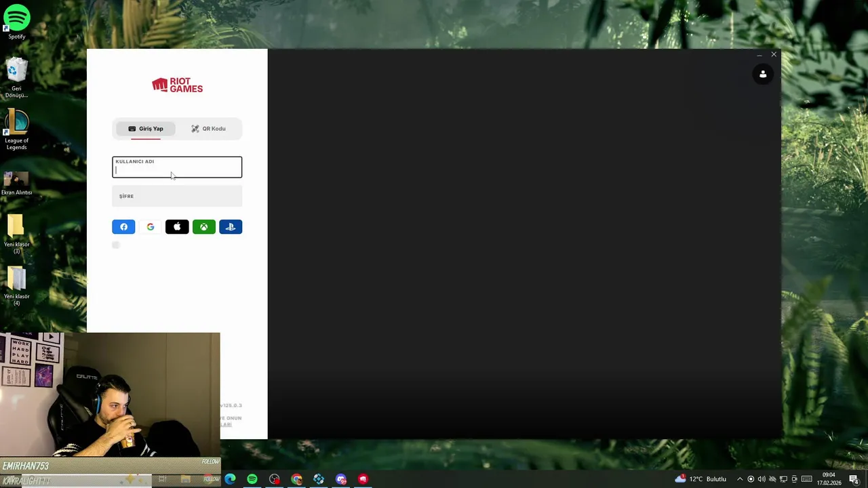The image size is (868, 488).
Task: Launch the League of Legends desktop shortcut
Action: point(17,130)
